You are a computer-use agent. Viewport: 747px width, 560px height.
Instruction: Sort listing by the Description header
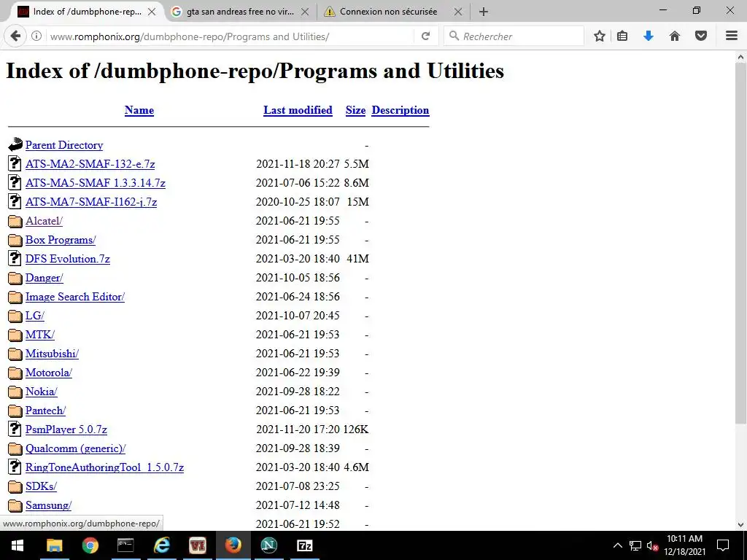point(400,110)
